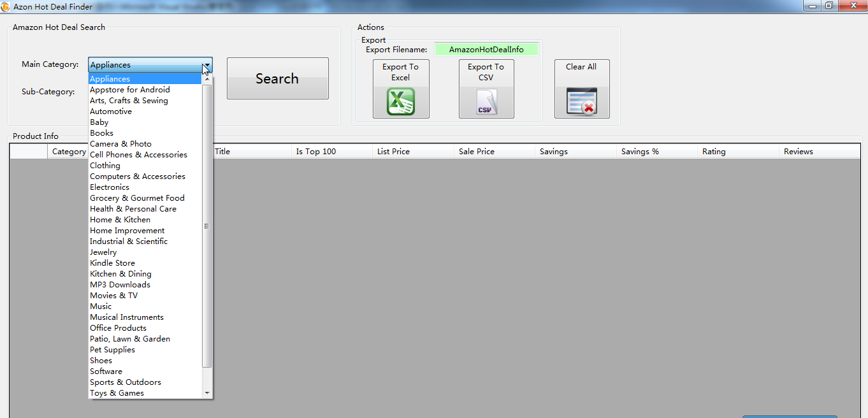The height and width of the screenshot is (418, 868).
Task: Click Export To CSV button label
Action: (486, 72)
